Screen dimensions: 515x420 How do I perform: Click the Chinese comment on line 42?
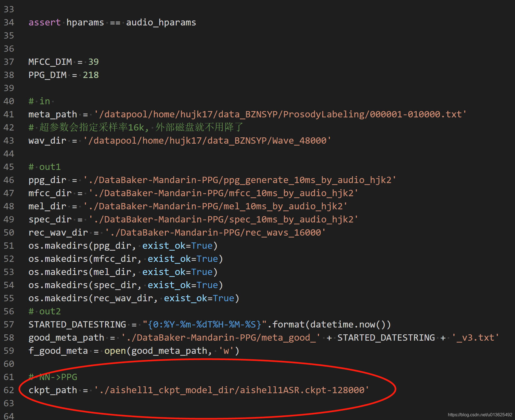[136, 127]
